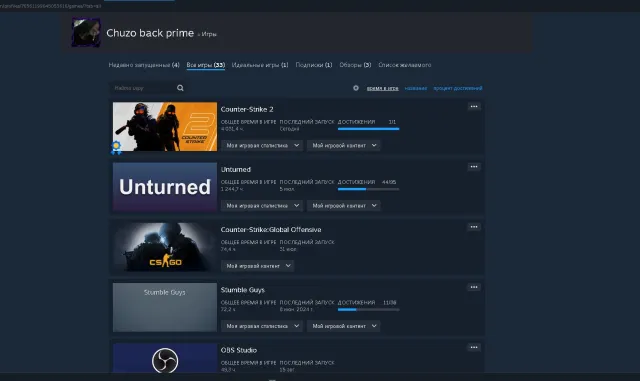Expand Unturned game content dropdown

click(344, 206)
